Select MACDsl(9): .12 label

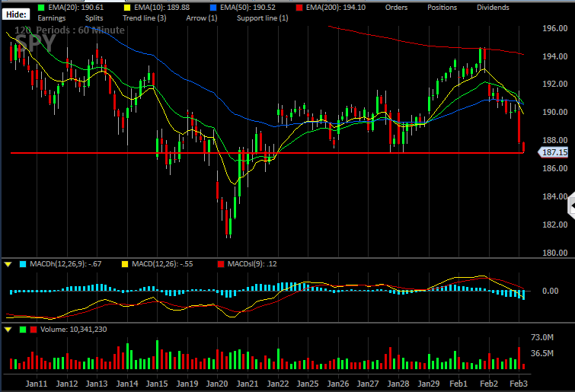pyautogui.click(x=252, y=264)
